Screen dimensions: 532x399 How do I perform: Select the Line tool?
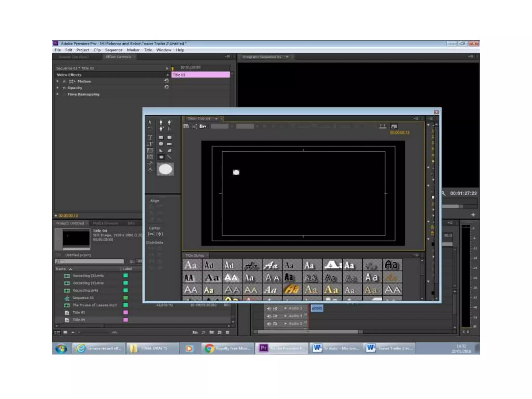point(169,157)
